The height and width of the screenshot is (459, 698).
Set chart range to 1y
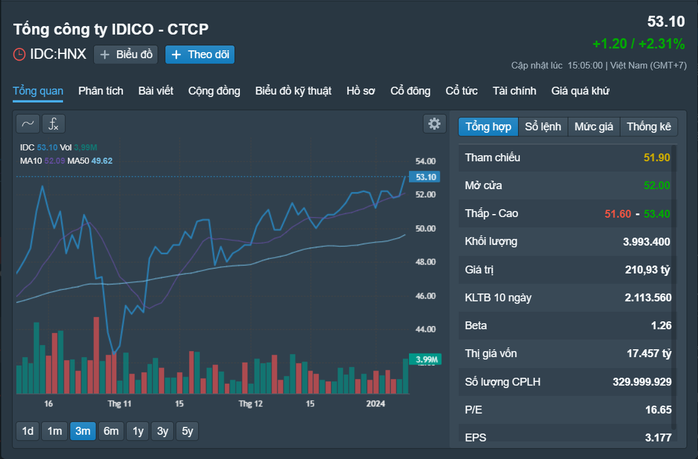[x=138, y=431]
